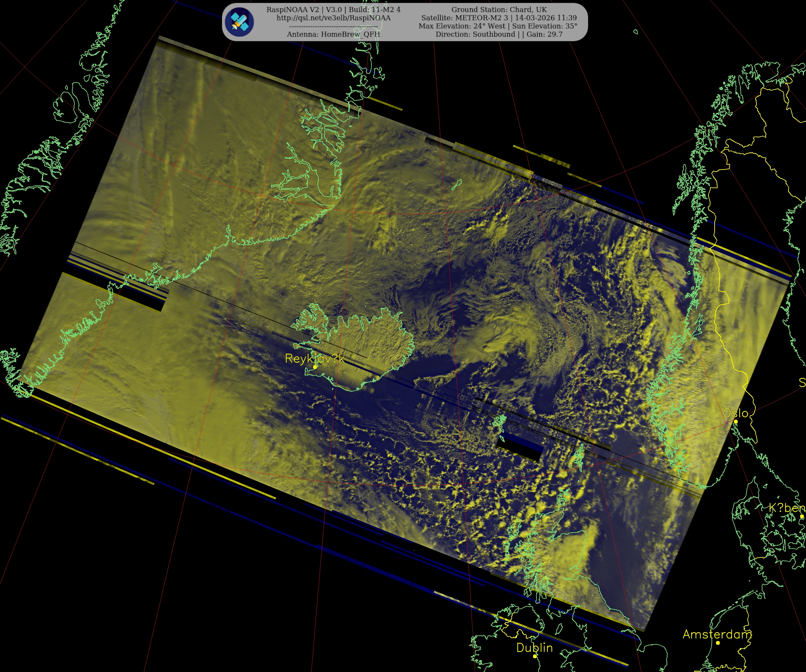Click the Max Elevation 24° West text
Screen dimensions: 806x672
tap(462, 26)
